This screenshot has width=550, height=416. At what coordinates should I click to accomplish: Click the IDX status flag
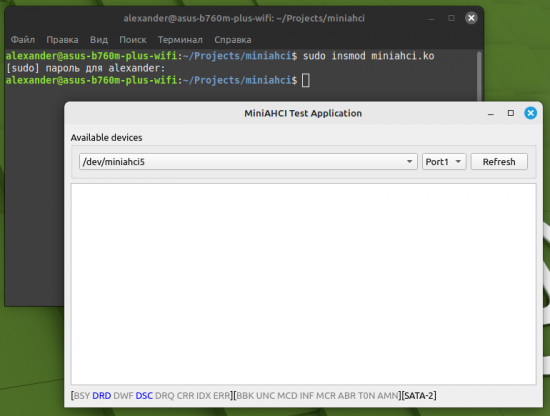tap(203, 396)
